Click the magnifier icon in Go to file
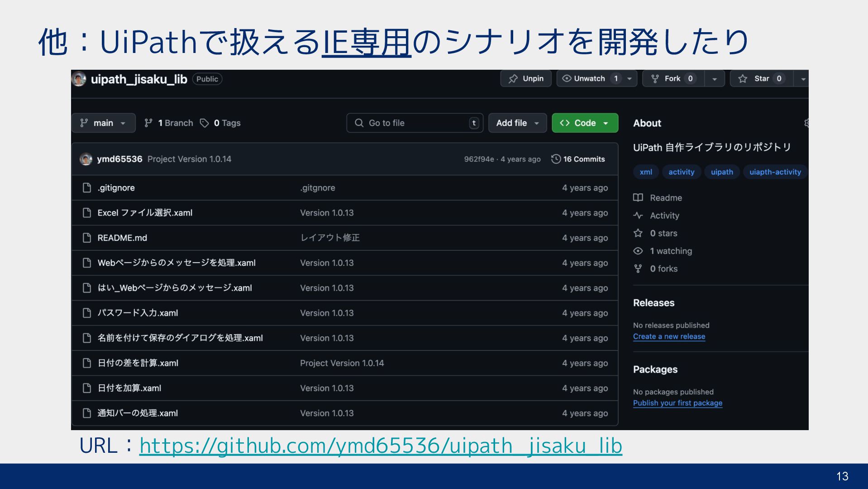Viewport: 868px width, 489px height. (359, 123)
